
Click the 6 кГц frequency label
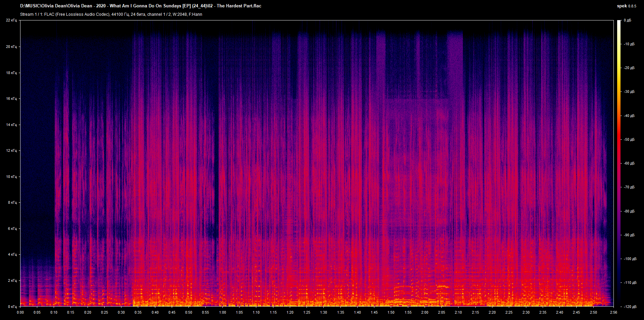coord(12,229)
